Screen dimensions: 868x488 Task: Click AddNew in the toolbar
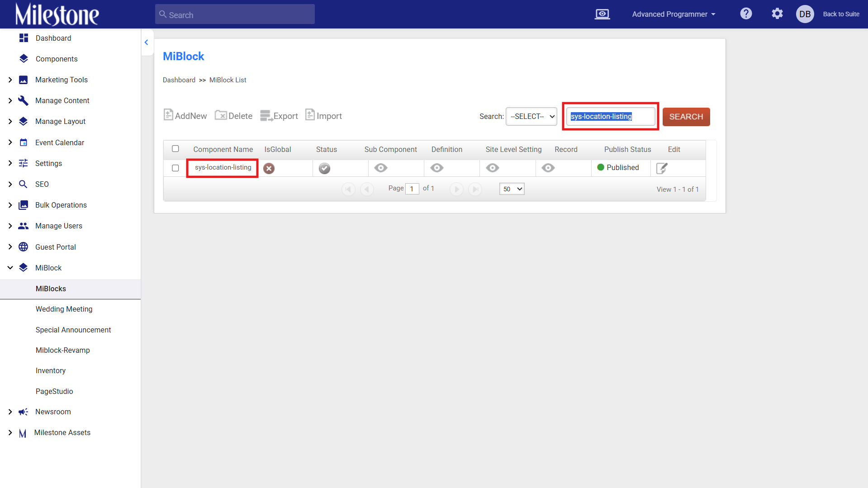click(185, 115)
